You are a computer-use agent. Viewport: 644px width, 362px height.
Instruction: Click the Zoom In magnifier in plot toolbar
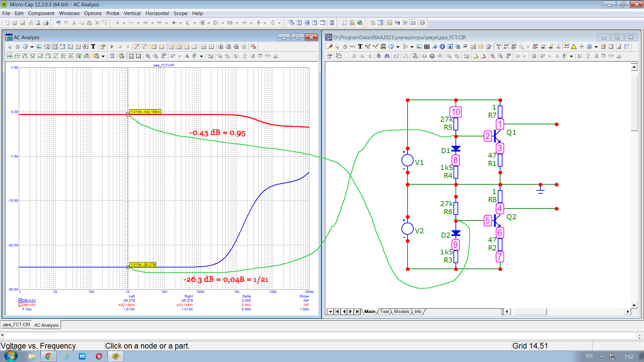point(148,56)
